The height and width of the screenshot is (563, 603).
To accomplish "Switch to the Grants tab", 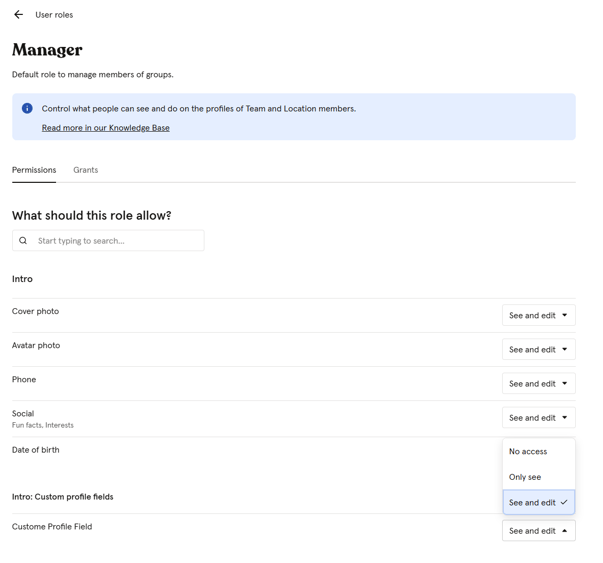I will point(85,170).
